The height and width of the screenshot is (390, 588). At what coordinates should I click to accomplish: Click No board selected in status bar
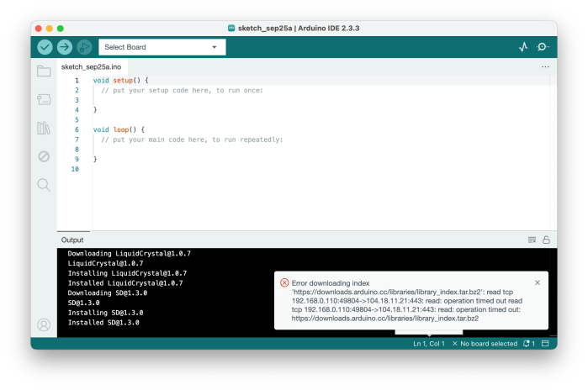[x=485, y=344]
